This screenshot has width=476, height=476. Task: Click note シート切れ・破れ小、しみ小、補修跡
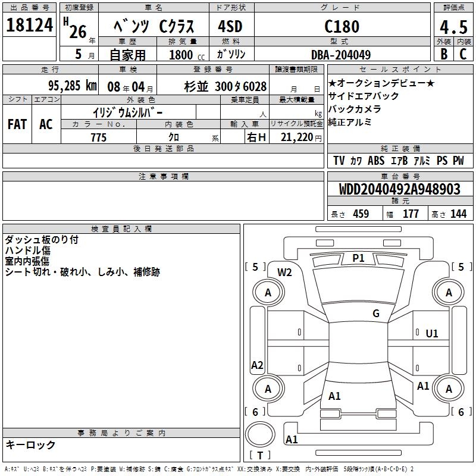point(82,272)
